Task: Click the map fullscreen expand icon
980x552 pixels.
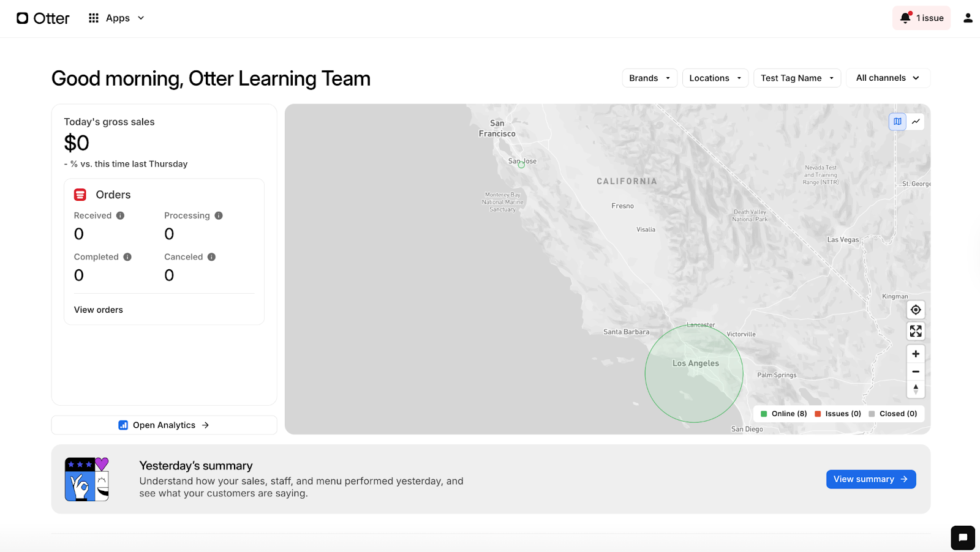Action: [x=916, y=331]
